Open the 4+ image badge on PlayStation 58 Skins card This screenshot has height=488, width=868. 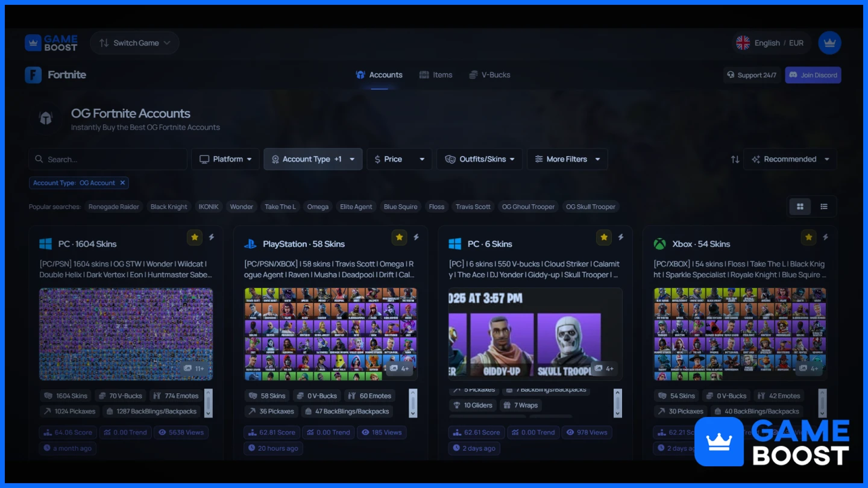click(399, 368)
